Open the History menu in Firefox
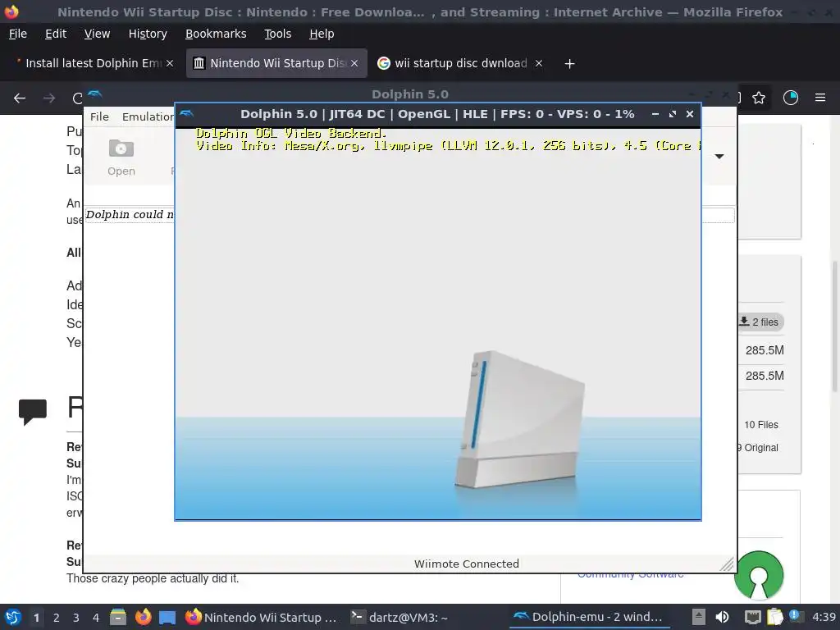 (148, 34)
